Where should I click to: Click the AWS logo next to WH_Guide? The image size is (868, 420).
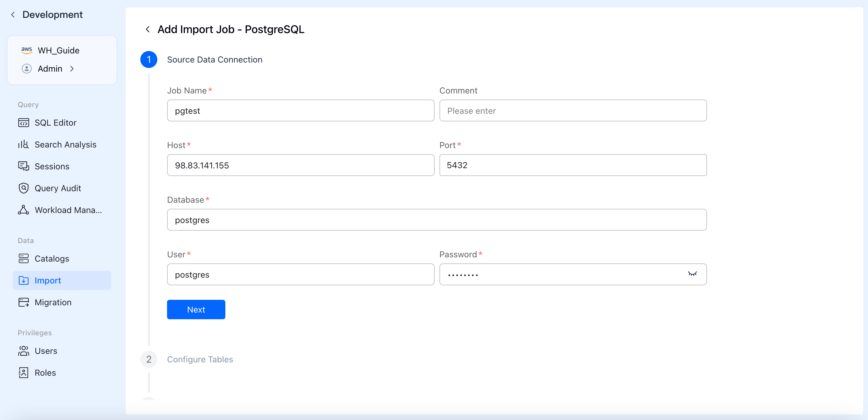(27, 50)
